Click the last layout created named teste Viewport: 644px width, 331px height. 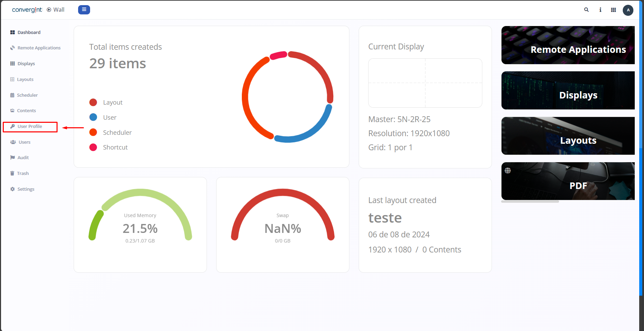tap(385, 217)
